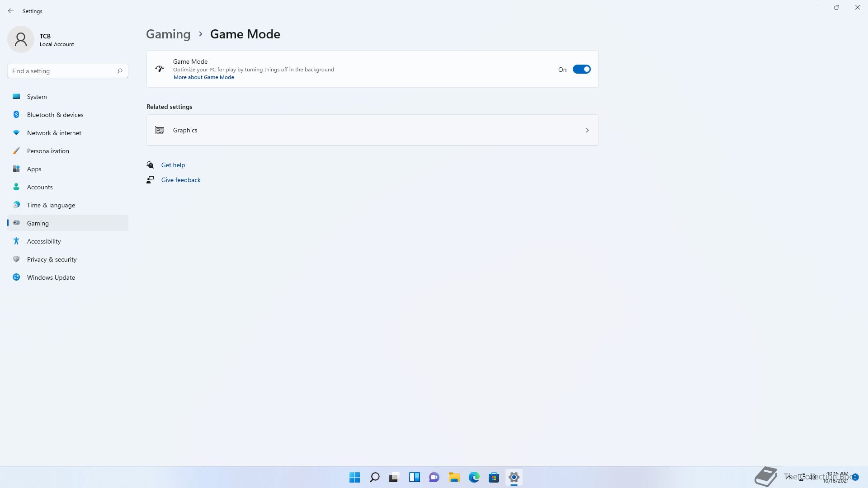Select Apps in the sidebar
Viewport: 868px width, 488px height.
pyautogui.click(x=68, y=169)
